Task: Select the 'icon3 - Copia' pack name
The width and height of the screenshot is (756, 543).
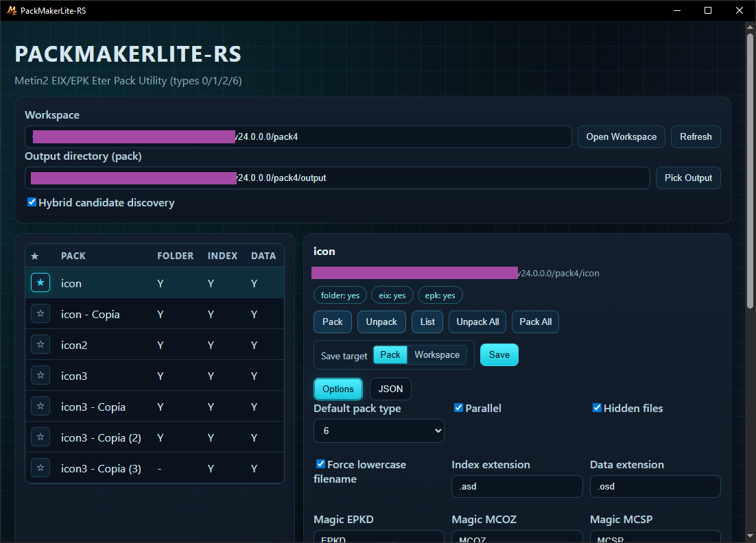Action: point(93,407)
